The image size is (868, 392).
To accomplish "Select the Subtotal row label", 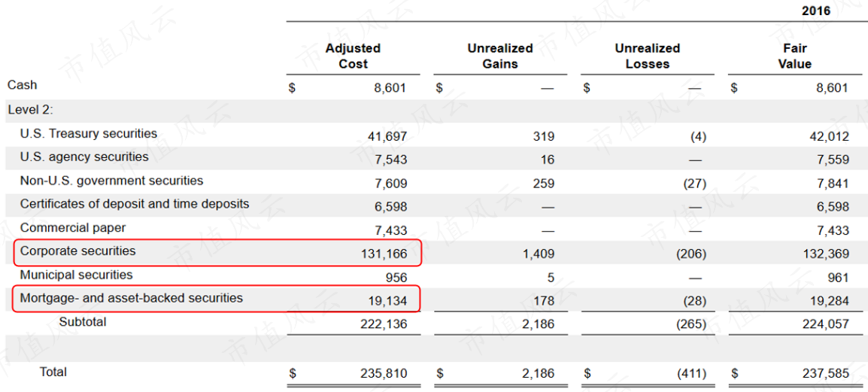I will [x=83, y=322].
